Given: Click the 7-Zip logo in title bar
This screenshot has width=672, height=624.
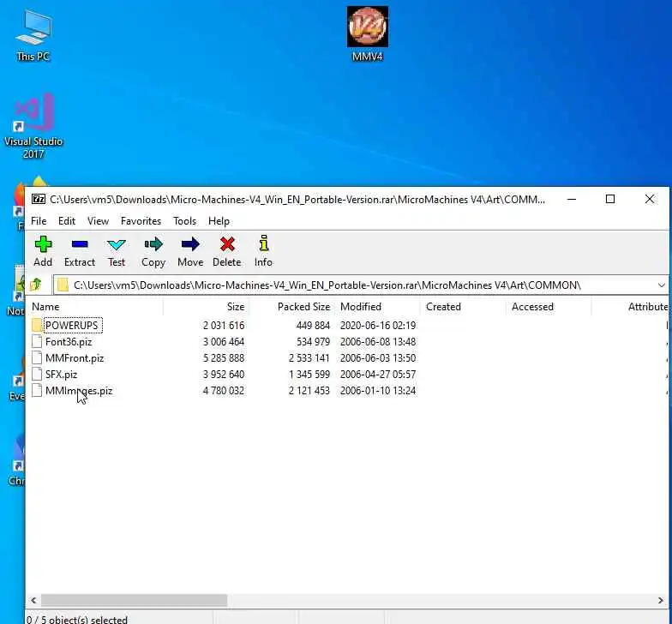Looking at the screenshot, I should 39,199.
